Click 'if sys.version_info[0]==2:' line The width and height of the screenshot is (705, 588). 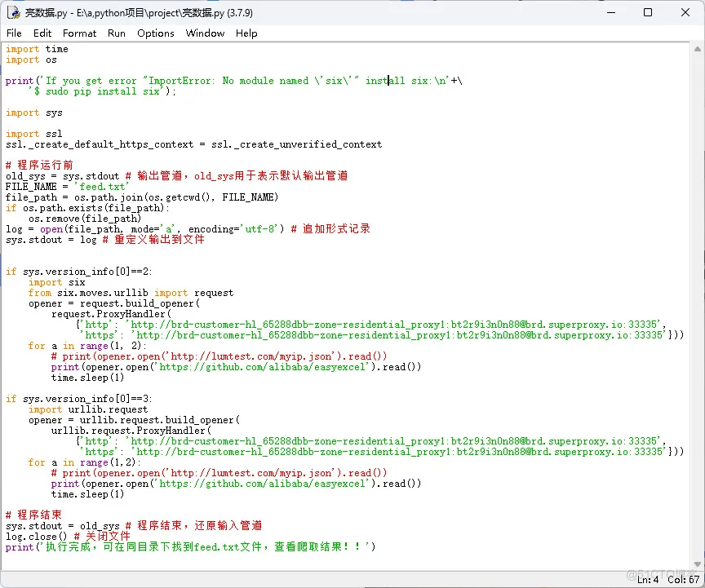[x=79, y=272]
